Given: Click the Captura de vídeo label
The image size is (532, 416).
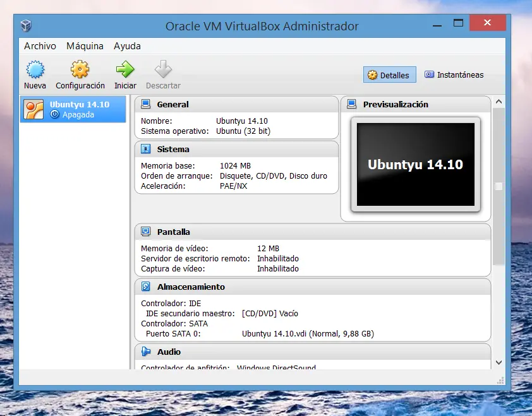Looking at the screenshot, I should 173,269.
